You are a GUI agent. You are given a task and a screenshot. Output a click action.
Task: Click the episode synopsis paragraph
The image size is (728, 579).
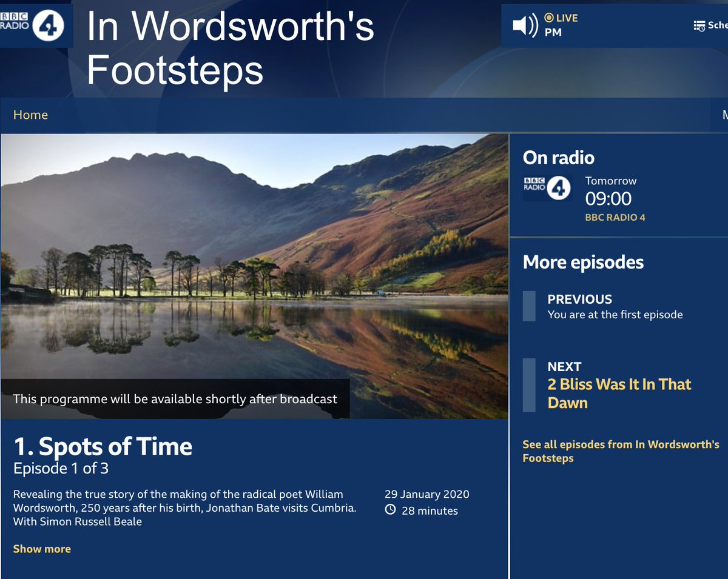(x=184, y=508)
